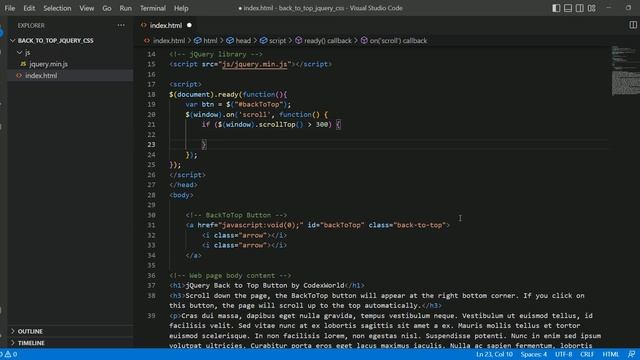Collapse the js folder
Viewport: 640px width, 360px height.
[27, 52]
